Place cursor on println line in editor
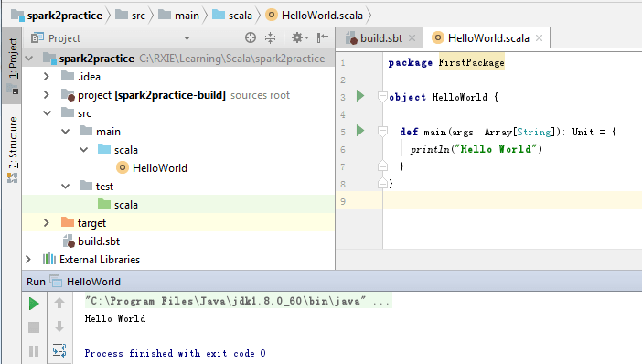Screen dimensions: 642x364 click(x=476, y=149)
